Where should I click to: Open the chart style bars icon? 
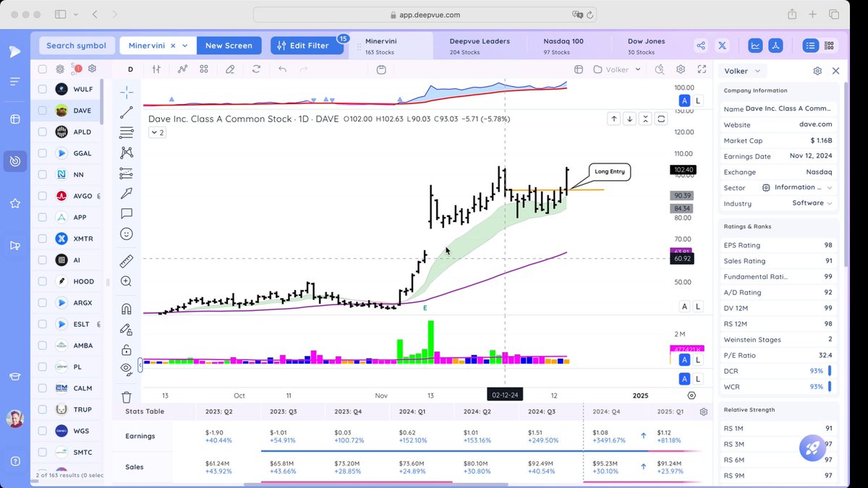pyautogui.click(x=156, y=69)
